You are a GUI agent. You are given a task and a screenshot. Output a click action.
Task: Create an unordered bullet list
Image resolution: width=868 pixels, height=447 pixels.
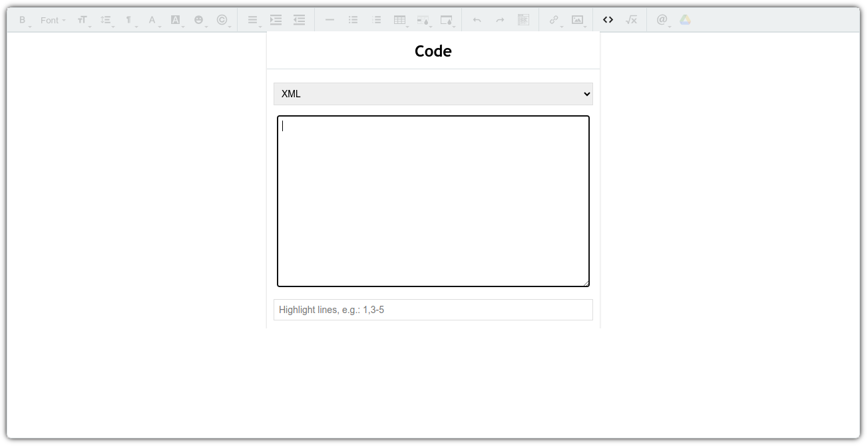[x=353, y=20]
